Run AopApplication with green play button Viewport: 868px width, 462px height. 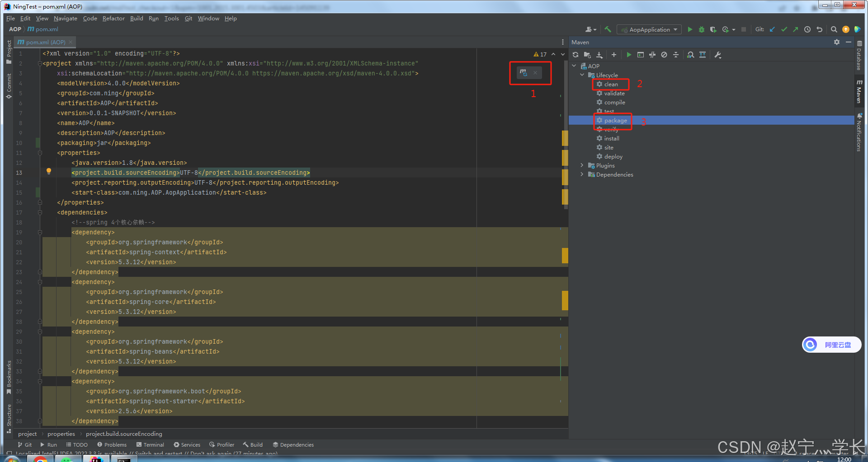coord(690,29)
